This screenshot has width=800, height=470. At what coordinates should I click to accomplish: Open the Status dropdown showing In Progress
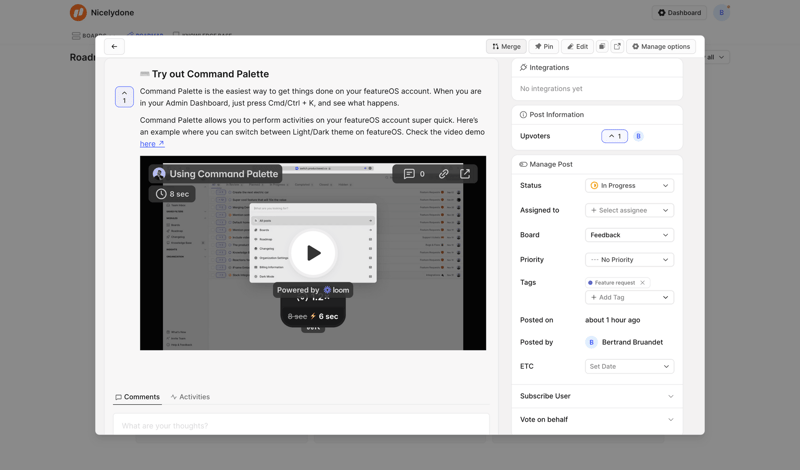[629, 186]
